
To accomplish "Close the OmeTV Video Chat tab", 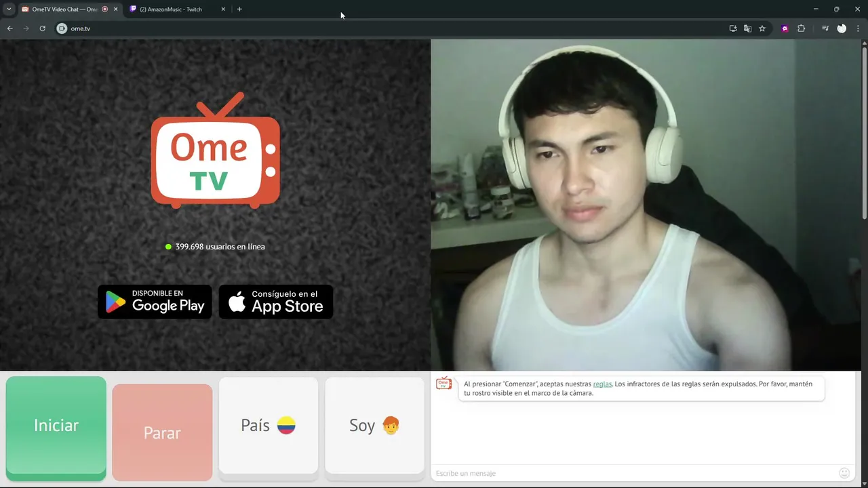I will pos(115,9).
